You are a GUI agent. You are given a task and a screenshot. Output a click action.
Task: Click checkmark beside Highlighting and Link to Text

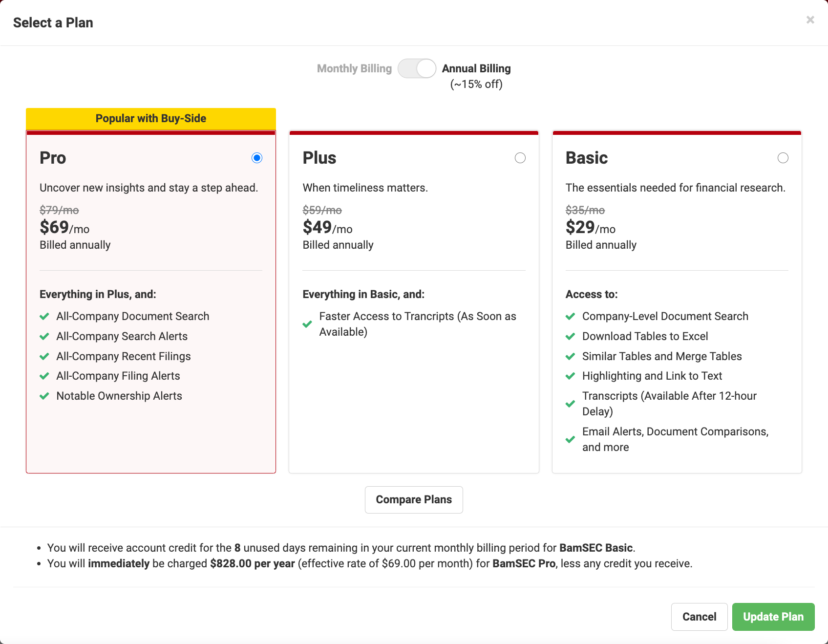pos(570,376)
